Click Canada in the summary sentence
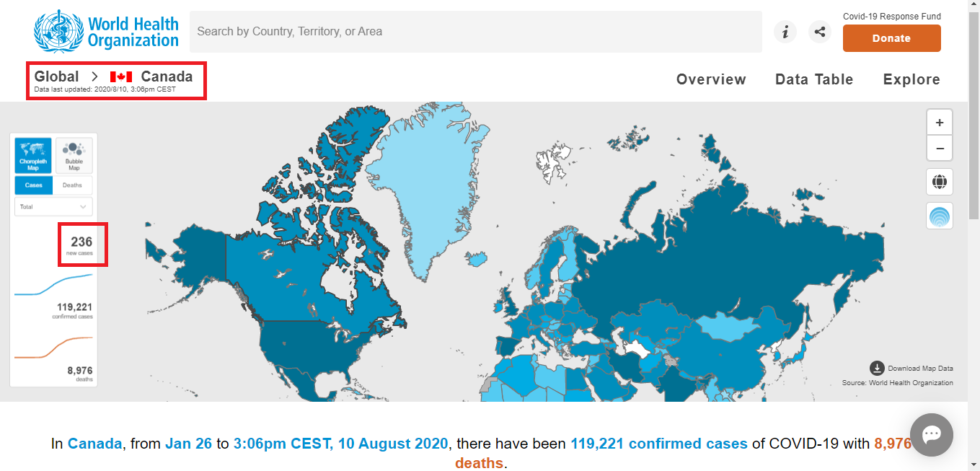Viewport: 980px width, 471px height. [x=94, y=444]
